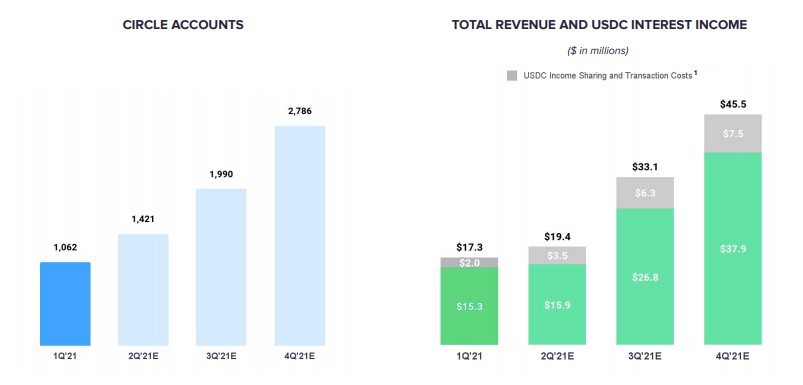803x385 pixels.
Task: Click the 1Q'21 axis label under Circle Accounts
Action: click(65, 356)
